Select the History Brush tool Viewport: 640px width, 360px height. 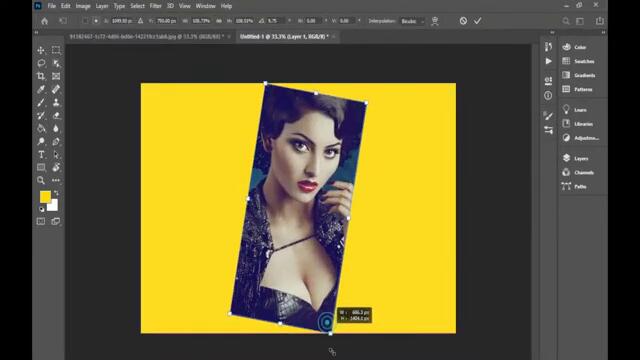pyautogui.click(x=41, y=116)
